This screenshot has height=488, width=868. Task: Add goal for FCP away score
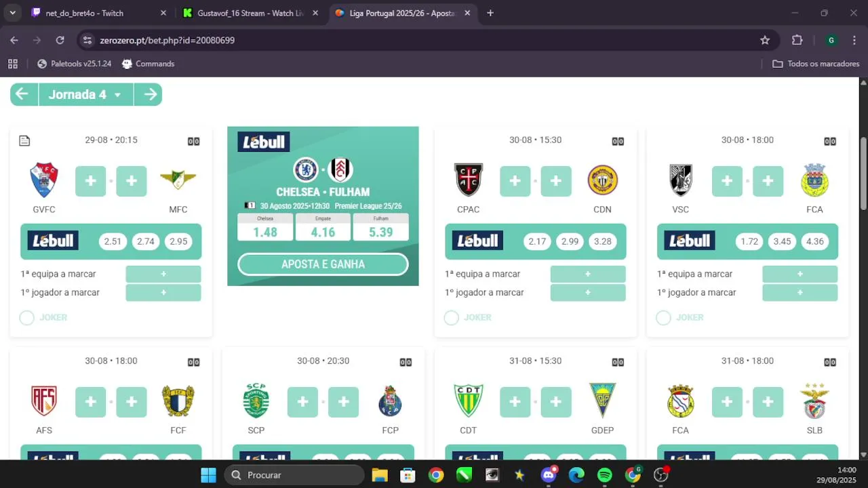tap(344, 402)
